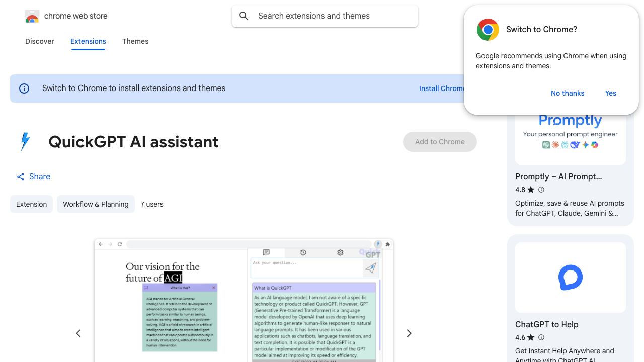Open rating info icon for Promptly
This screenshot has width=644, height=362.
click(541, 190)
